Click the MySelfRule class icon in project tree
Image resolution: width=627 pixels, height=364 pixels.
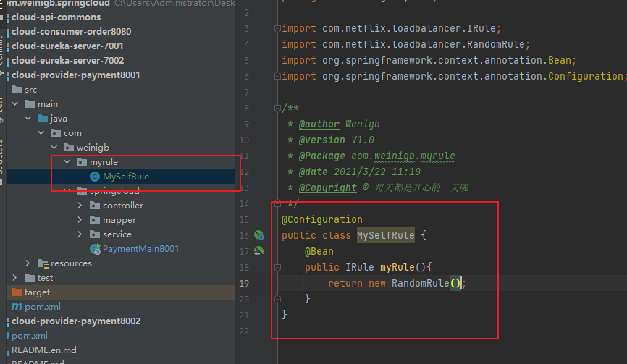95,176
